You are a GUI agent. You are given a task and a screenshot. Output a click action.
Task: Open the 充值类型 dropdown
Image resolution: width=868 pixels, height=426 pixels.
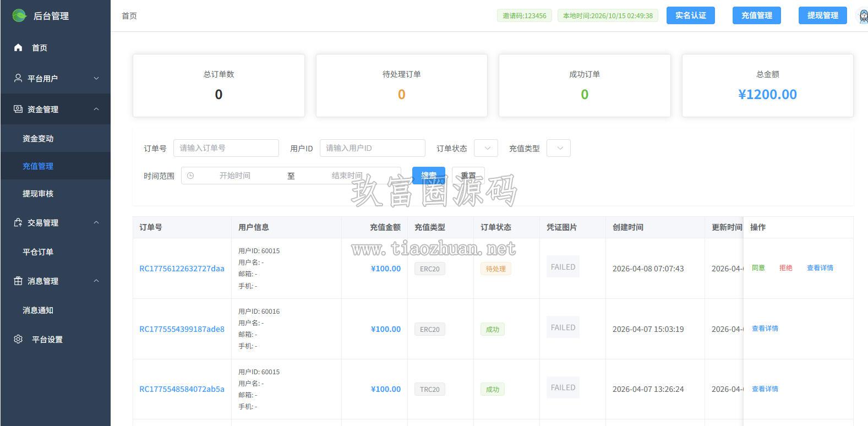click(559, 148)
